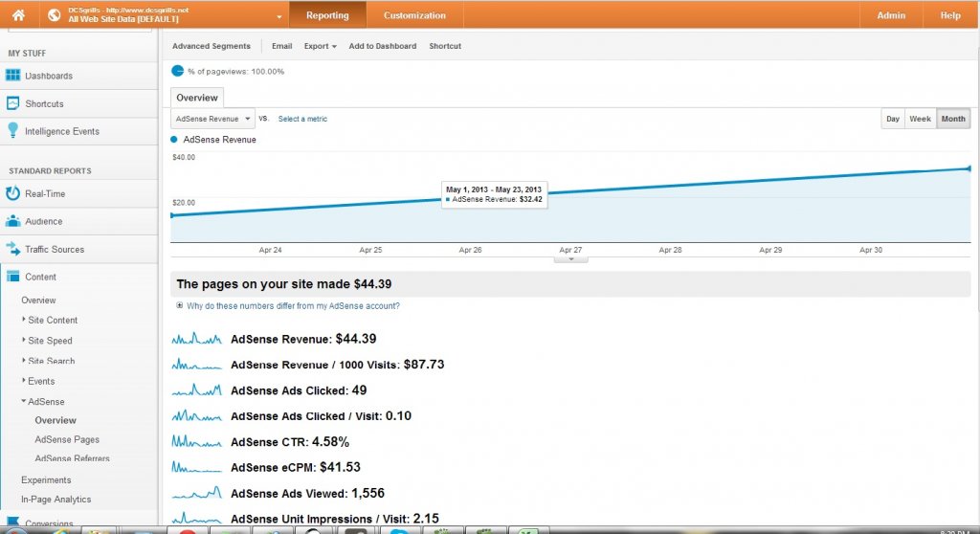Image resolution: width=980 pixels, height=534 pixels.
Task: Click Add to Dashboard
Action: tap(383, 46)
